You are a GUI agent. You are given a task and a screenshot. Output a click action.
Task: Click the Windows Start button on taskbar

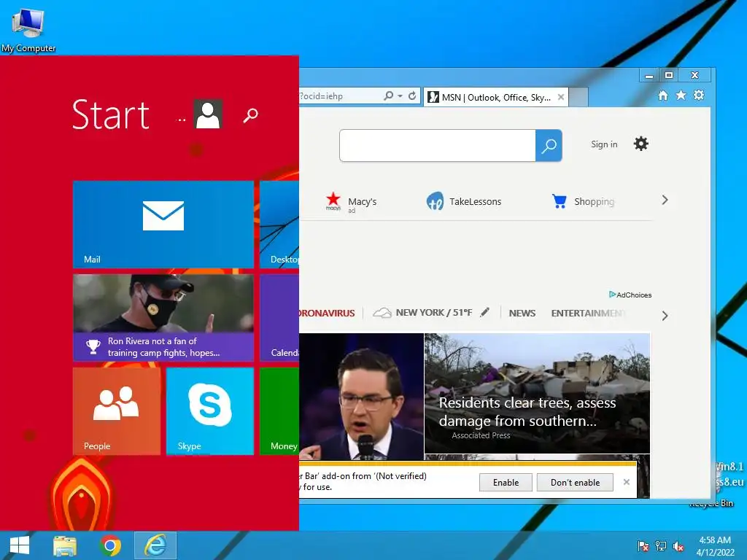point(20,545)
